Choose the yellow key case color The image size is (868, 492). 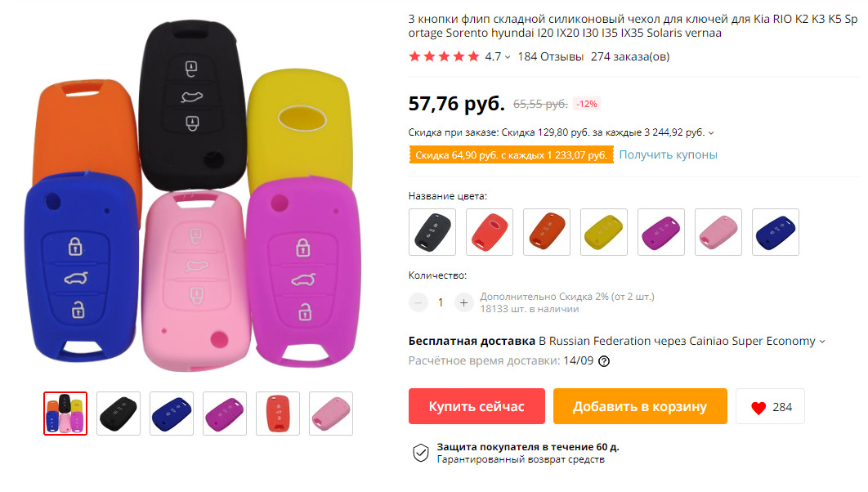604,232
